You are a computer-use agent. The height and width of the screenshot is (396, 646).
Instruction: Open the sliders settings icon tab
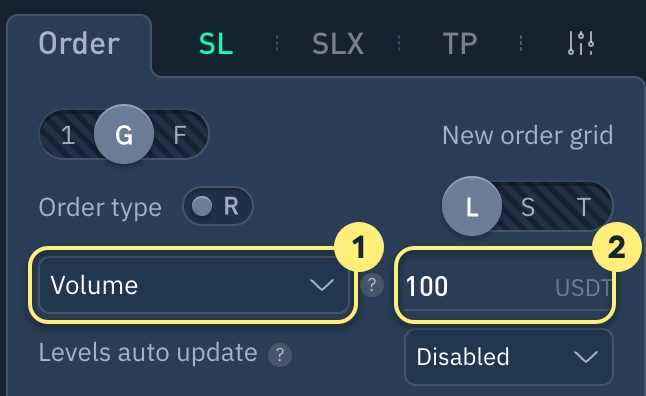(581, 43)
